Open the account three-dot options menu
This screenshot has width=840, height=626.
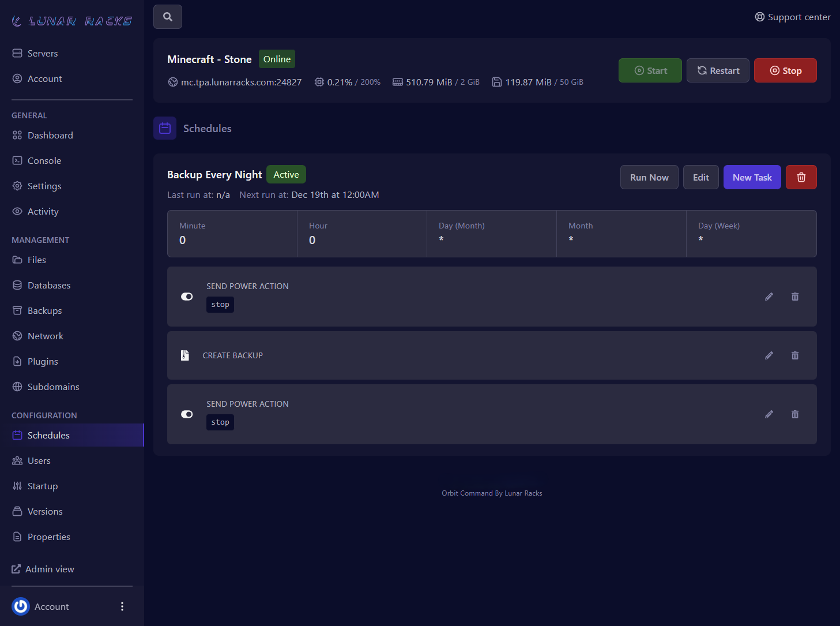pos(122,606)
